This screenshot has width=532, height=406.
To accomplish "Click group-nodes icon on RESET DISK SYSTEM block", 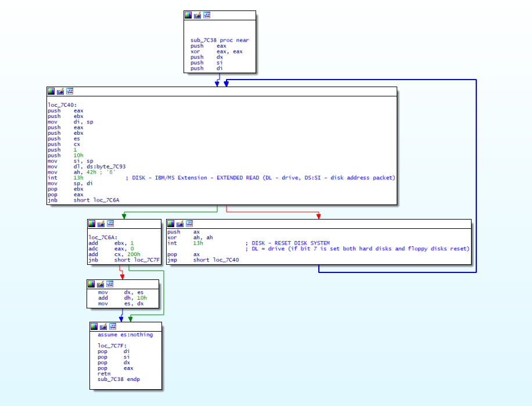I will pos(189,224).
